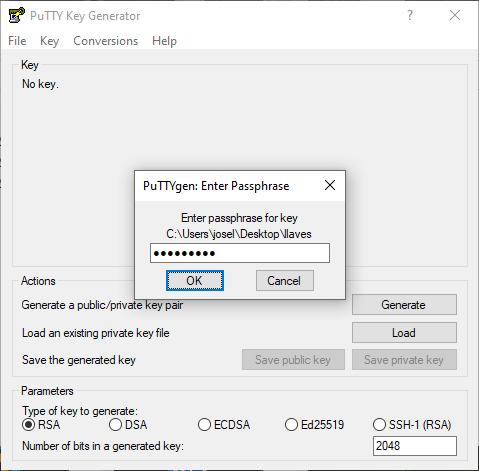The width and height of the screenshot is (479, 471).
Task: Open the Help menu
Action: point(164,41)
